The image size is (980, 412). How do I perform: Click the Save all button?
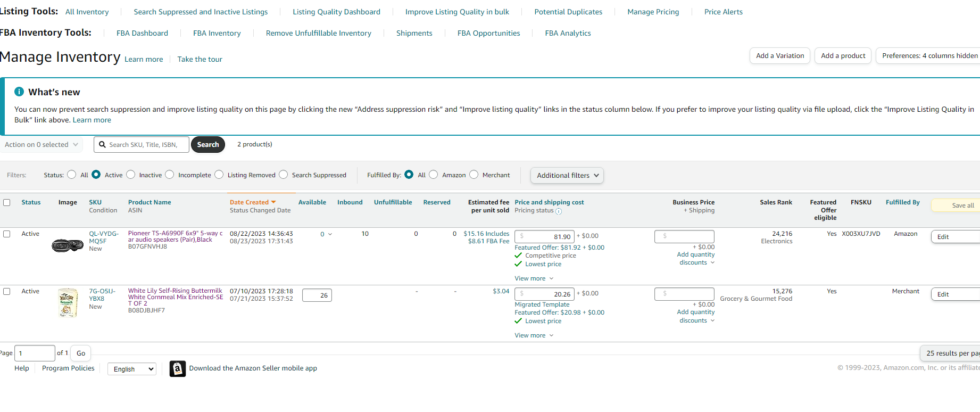pyautogui.click(x=956, y=205)
